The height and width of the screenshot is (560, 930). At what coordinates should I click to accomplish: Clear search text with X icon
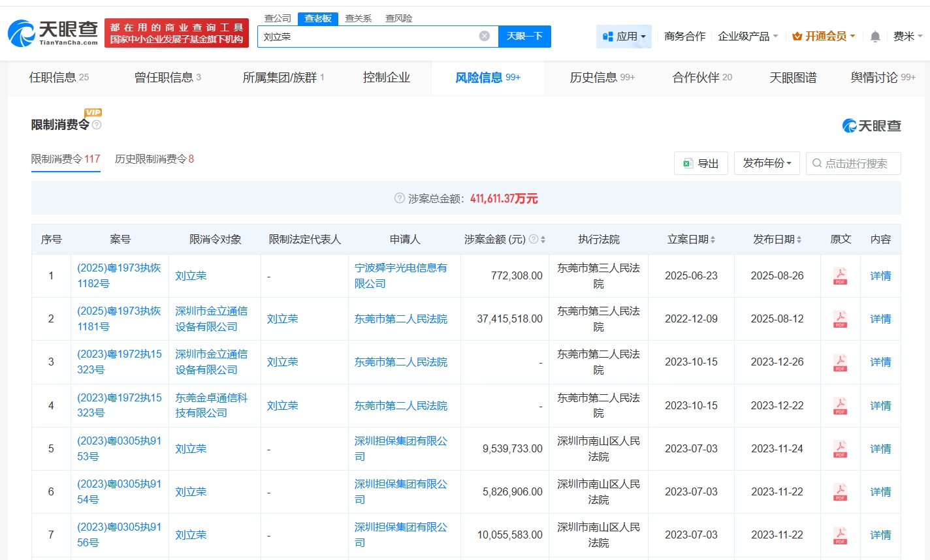coord(484,36)
